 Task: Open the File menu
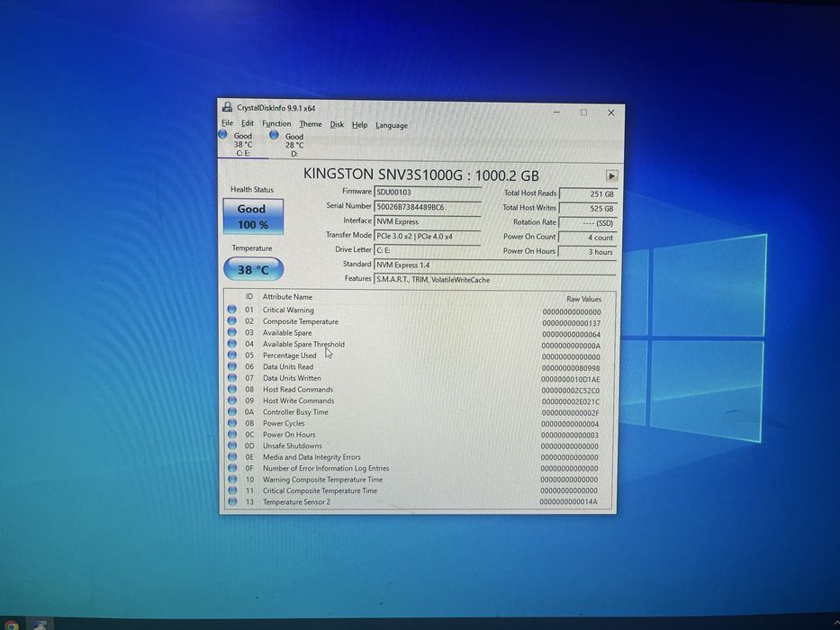[227, 123]
